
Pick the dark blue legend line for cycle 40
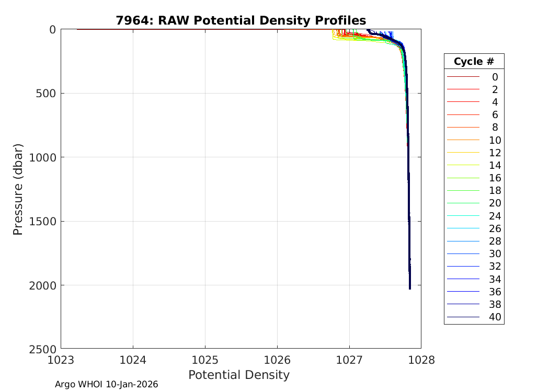(463, 317)
